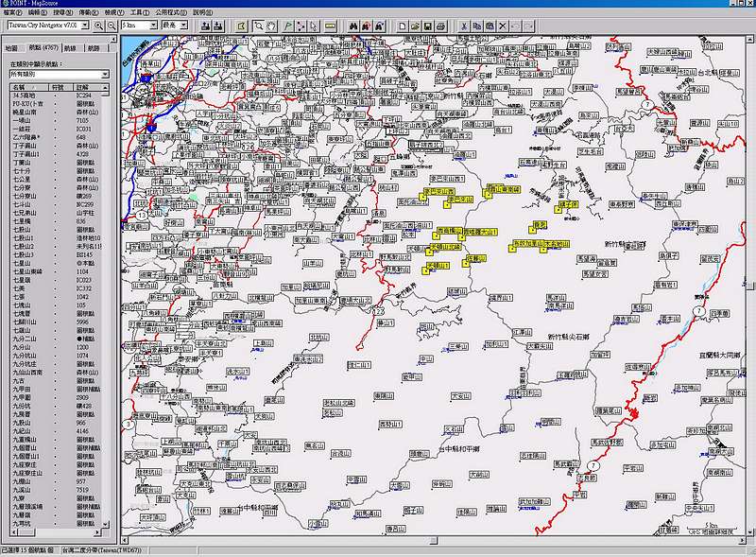The width and height of the screenshot is (756, 557).
Task: Open the Taiwan City Navigator product dropdown
Action: tap(85, 26)
